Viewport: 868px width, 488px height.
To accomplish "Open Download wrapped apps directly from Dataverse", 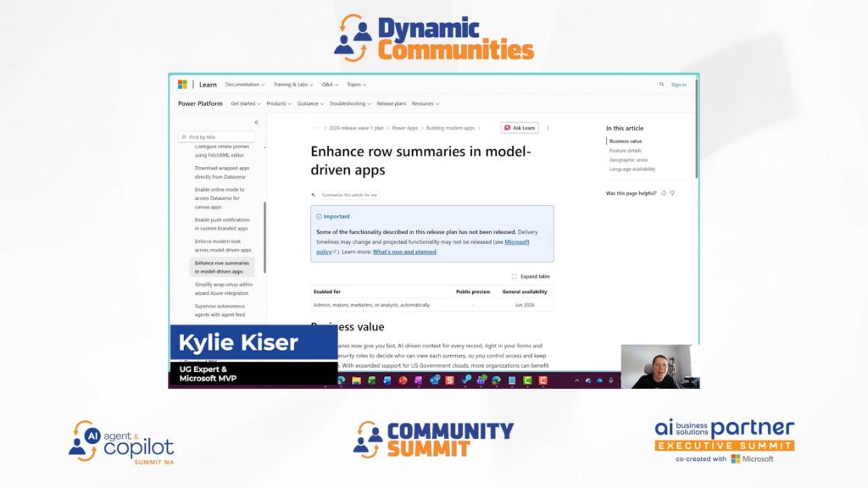I will point(222,172).
